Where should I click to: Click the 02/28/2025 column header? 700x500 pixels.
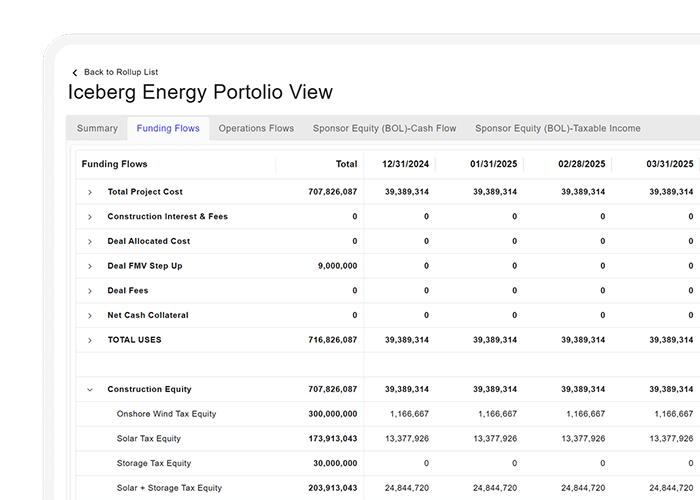[x=582, y=164]
